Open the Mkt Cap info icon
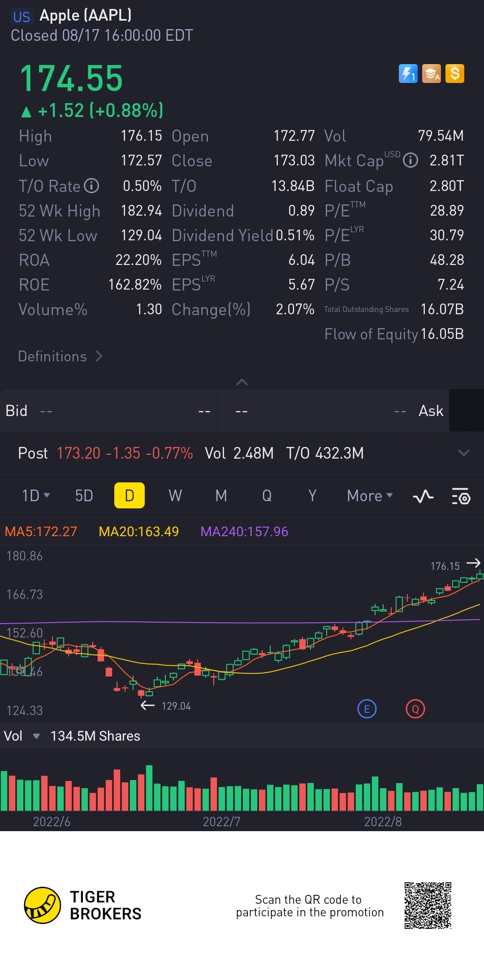484x980 pixels. click(x=411, y=160)
